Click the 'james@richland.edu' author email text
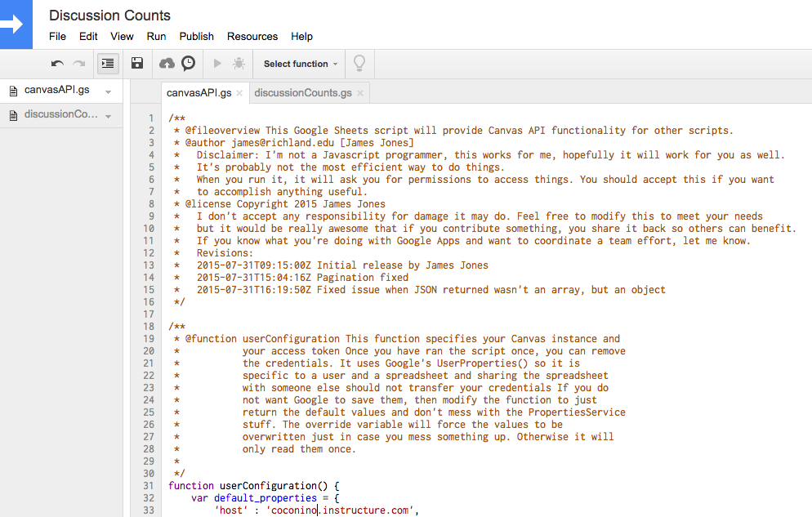The height and width of the screenshot is (517, 812). pos(283,143)
